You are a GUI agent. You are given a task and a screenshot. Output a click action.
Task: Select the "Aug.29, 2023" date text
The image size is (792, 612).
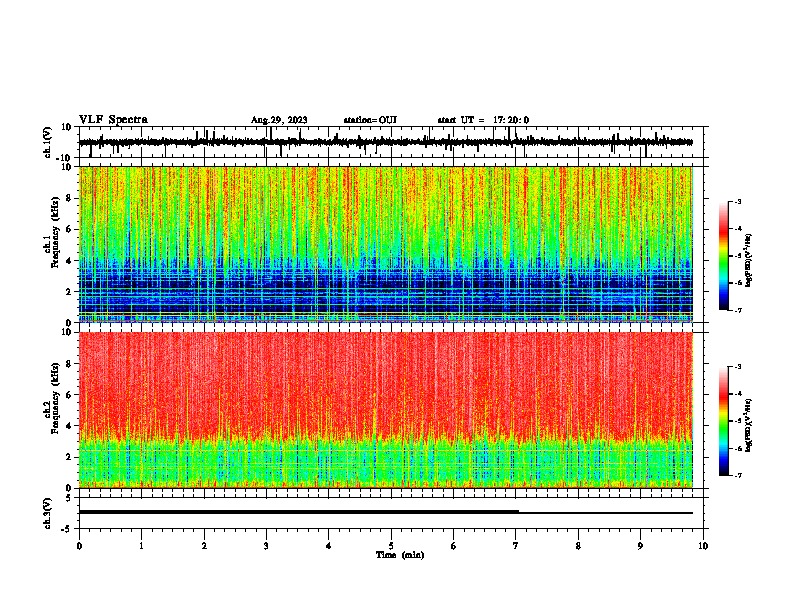(279, 120)
